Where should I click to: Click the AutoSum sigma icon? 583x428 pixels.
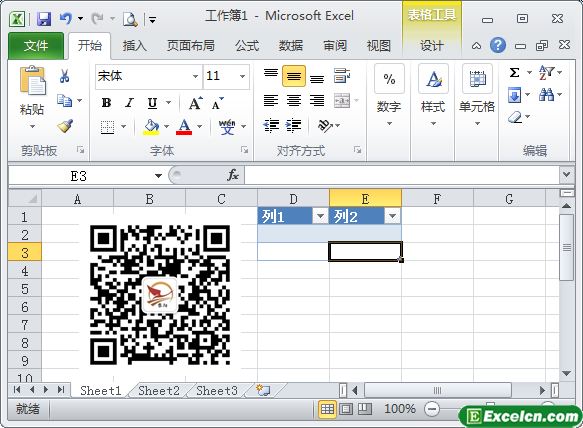515,72
